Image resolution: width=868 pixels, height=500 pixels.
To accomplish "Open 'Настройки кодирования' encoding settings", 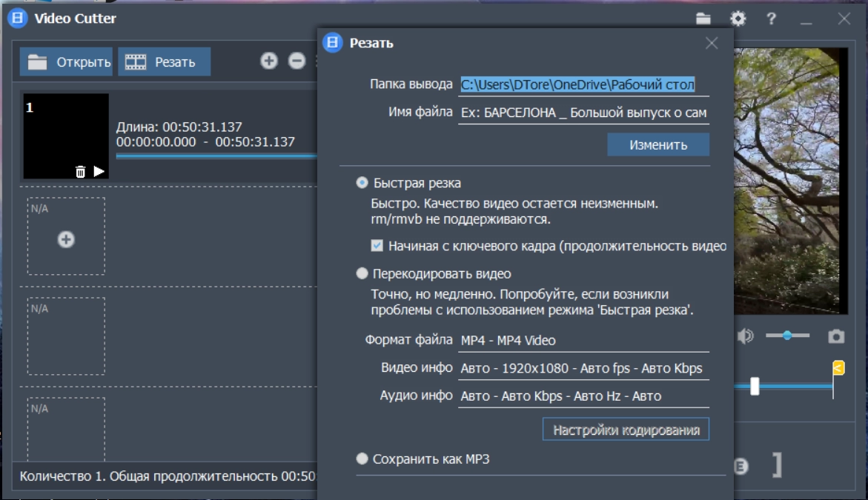I will (626, 430).
